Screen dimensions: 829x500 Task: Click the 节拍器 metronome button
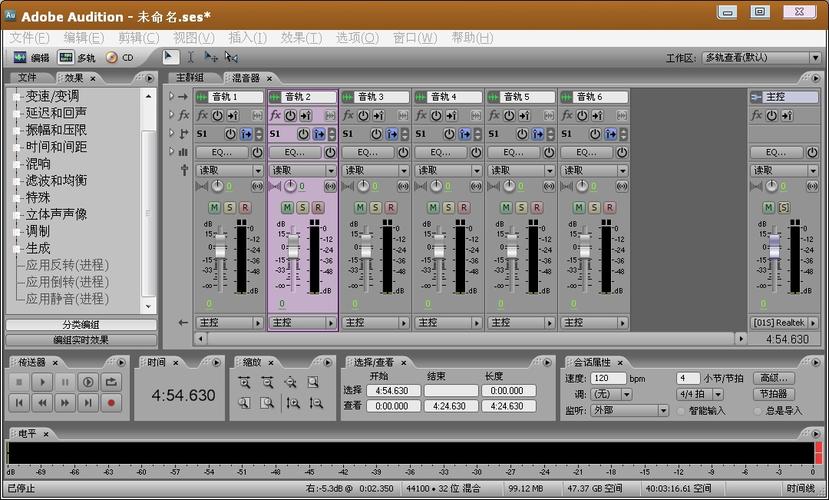(773, 394)
